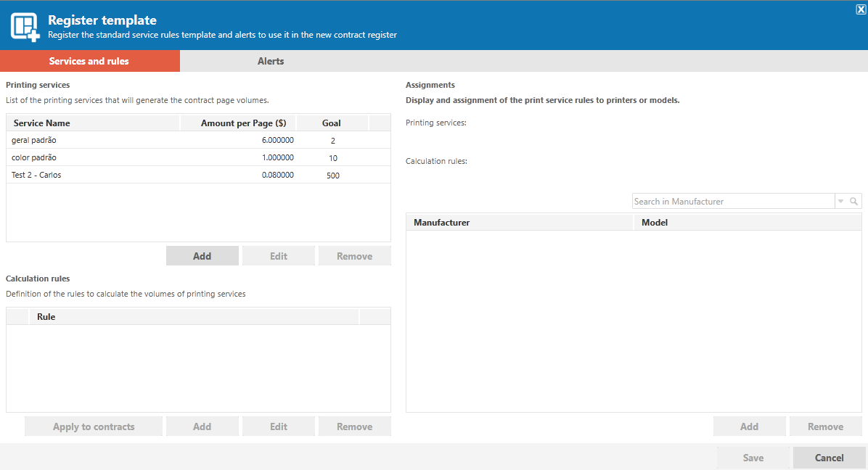Select the color padrão service row
The height and width of the screenshot is (470, 868).
198,157
